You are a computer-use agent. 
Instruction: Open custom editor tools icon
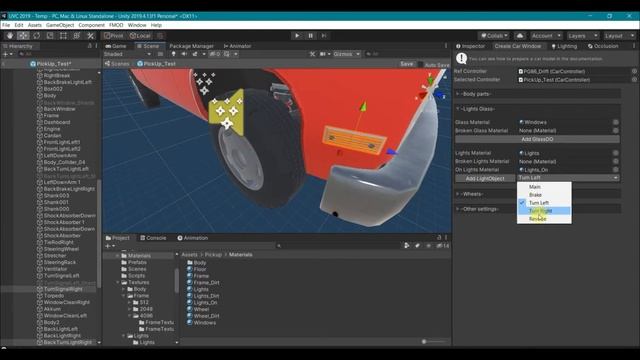tap(90, 36)
